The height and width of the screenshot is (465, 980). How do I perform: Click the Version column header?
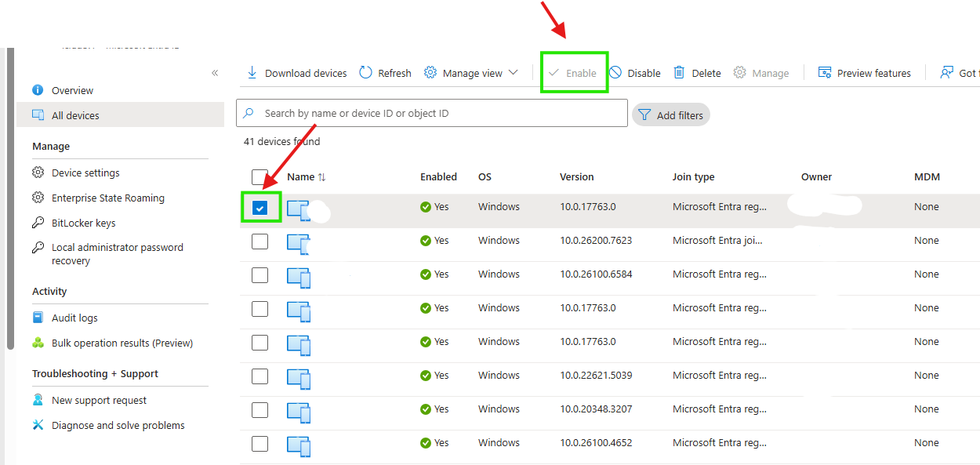(577, 176)
